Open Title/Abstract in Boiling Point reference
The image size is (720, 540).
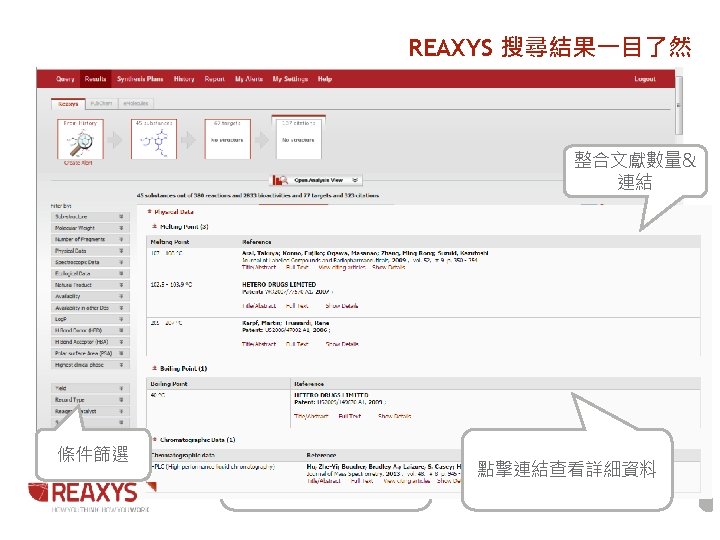point(311,416)
